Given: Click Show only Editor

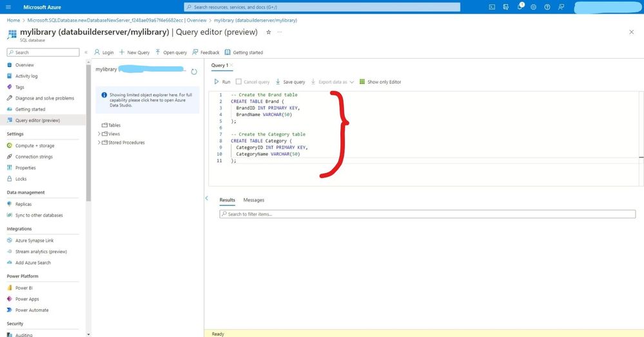Looking at the screenshot, I should [380, 82].
